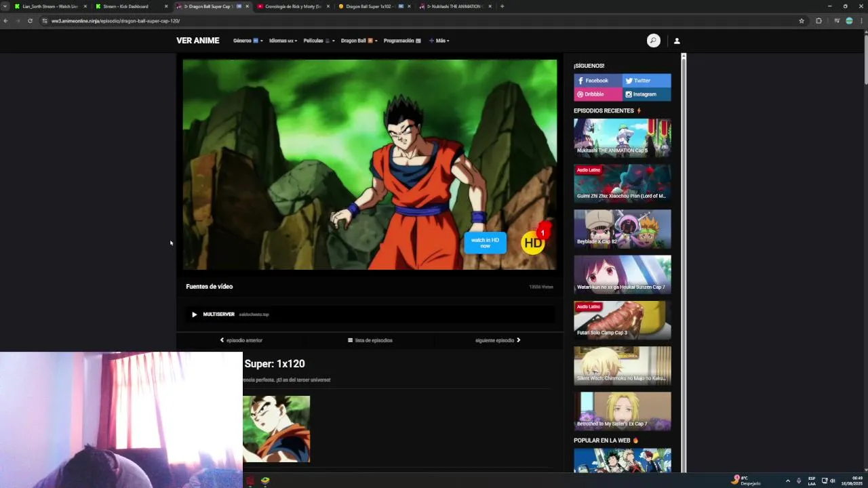Follow on Facebook button
The width and height of the screenshot is (868, 488).
click(598, 81)
